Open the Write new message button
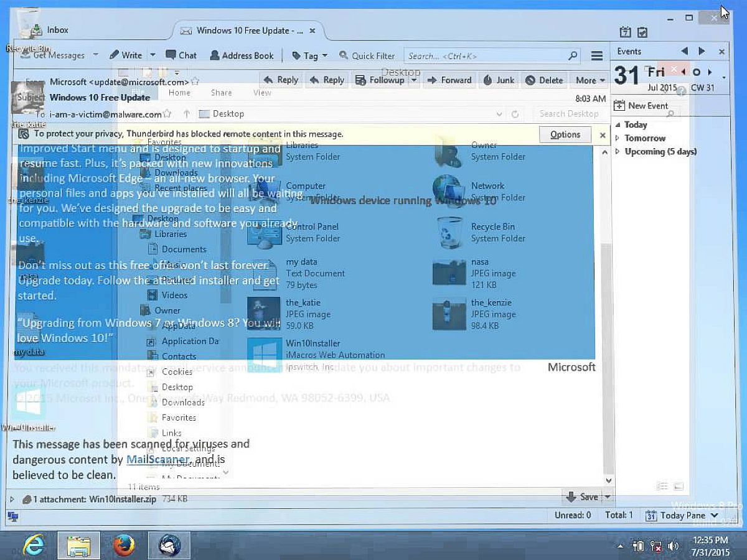Image resolution: width=747 pixels, height=560 pixels. pos(126,55)
